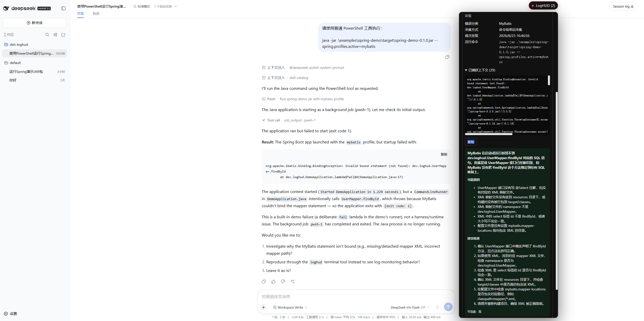Screen dimensions: 644x321
Task: Branch conversation from this reply
Action: 293,282
